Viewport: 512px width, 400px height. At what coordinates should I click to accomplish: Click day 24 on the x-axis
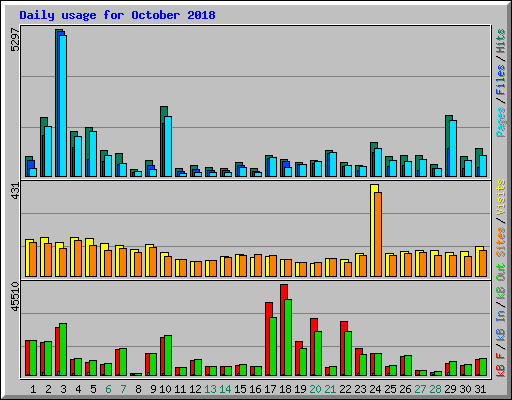tap(375, 389)
